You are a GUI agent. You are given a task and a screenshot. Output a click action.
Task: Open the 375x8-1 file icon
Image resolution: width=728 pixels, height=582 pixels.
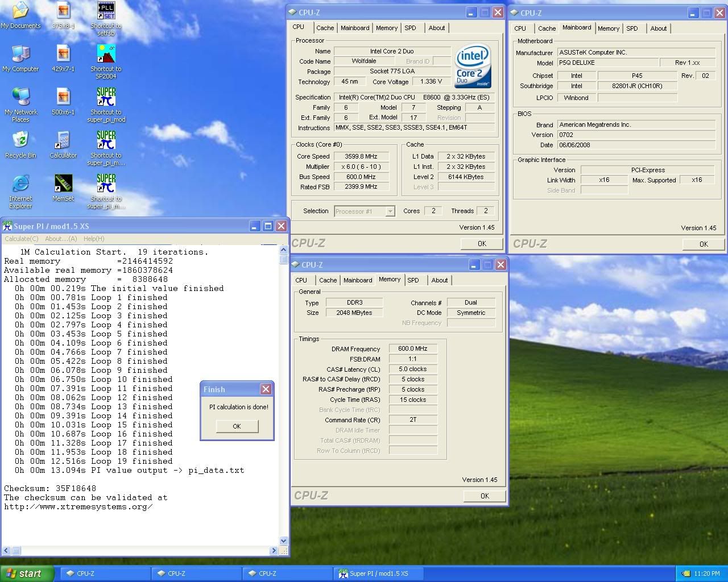click(63, 15)
